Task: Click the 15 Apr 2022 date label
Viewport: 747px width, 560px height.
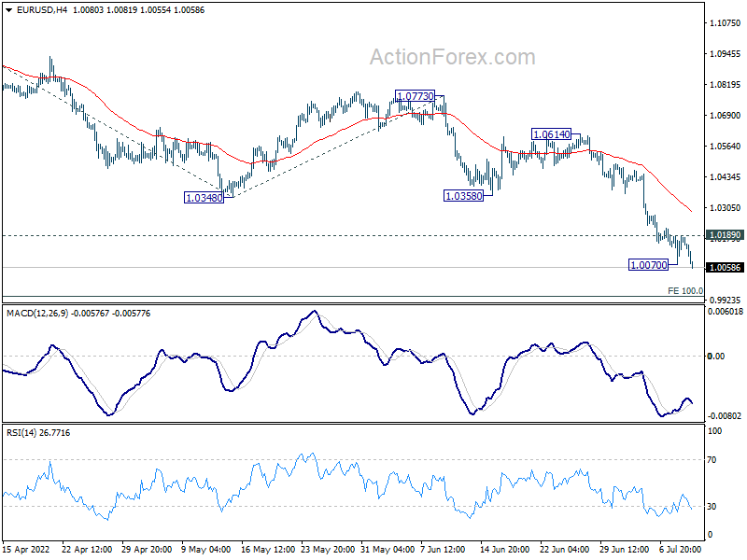Action: [27, 550]
